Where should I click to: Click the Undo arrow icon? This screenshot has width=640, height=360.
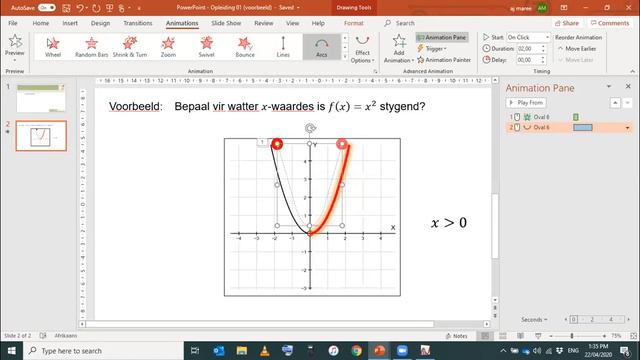80,8
